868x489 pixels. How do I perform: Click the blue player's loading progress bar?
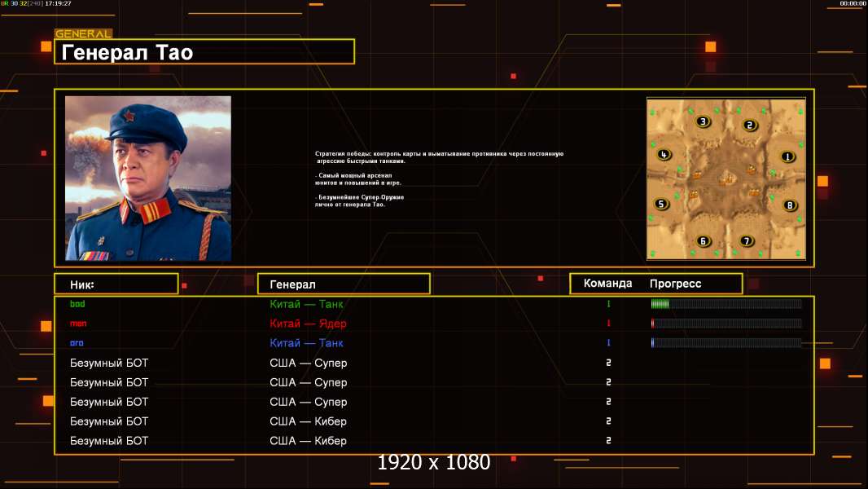(x=726, y=343)
